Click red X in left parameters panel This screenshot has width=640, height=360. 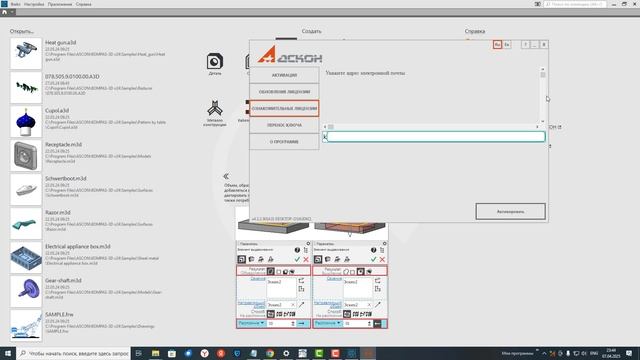click(x=306, y=260)
